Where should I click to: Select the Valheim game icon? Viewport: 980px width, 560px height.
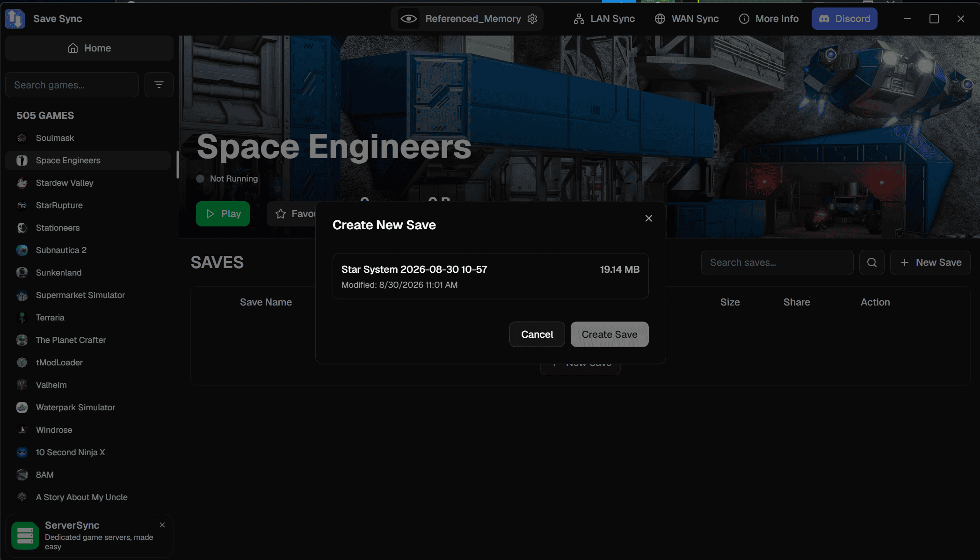[22, 385]
